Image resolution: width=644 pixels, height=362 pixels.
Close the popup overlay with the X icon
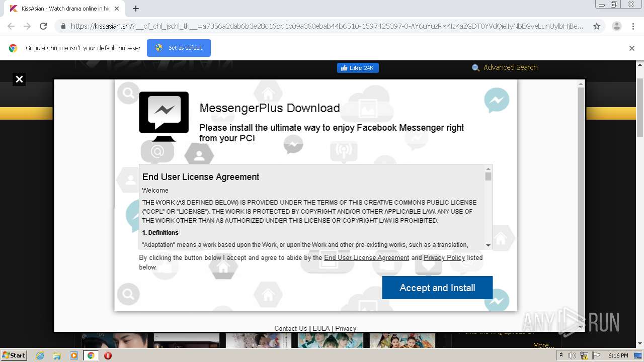coord(19,79)
